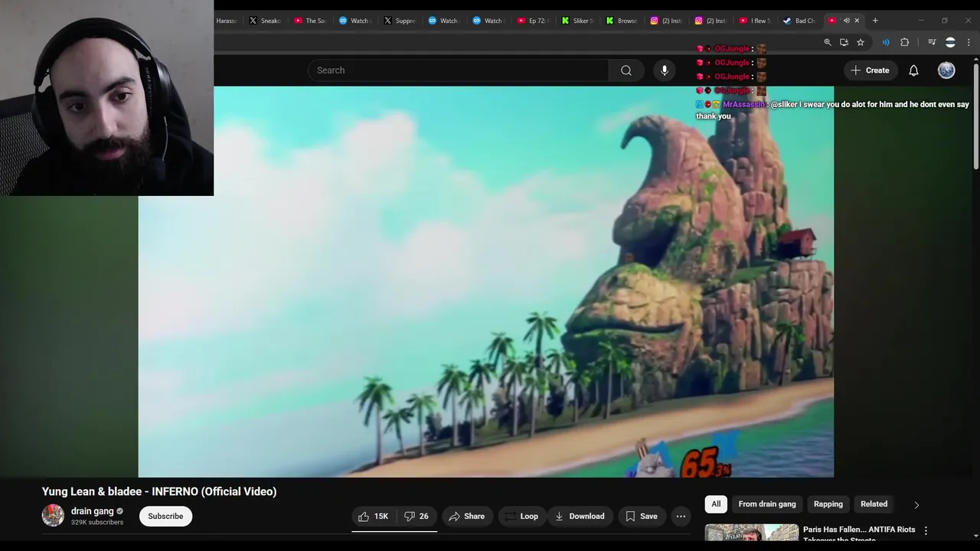Image resolution: width=980 pixels, height=551 pixels.
Task: Open a new browser tab
Action: point(875,21)
